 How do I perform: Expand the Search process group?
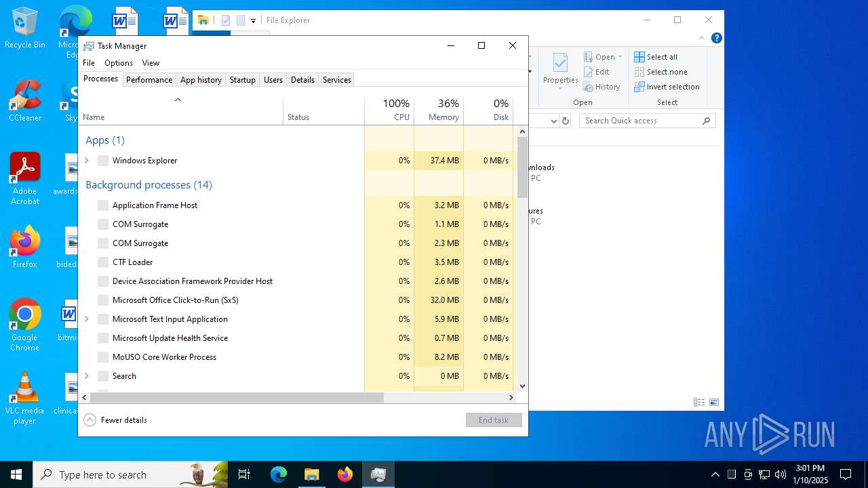[x=86, y=376]
